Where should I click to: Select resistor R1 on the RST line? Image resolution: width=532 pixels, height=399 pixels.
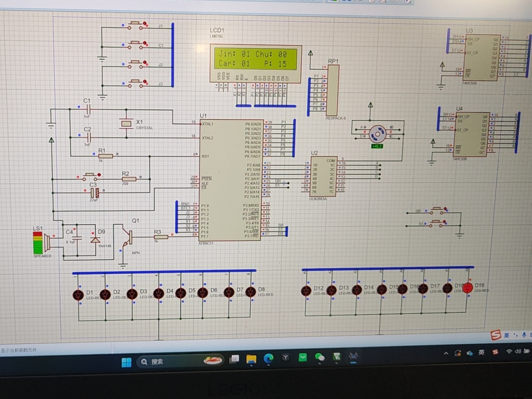coord(105,156)
